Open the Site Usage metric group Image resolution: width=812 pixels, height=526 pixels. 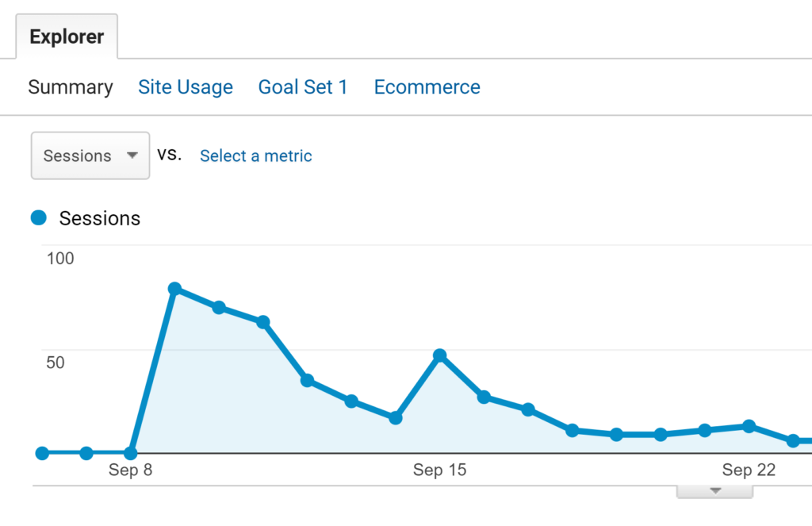(x=186, y=87)
